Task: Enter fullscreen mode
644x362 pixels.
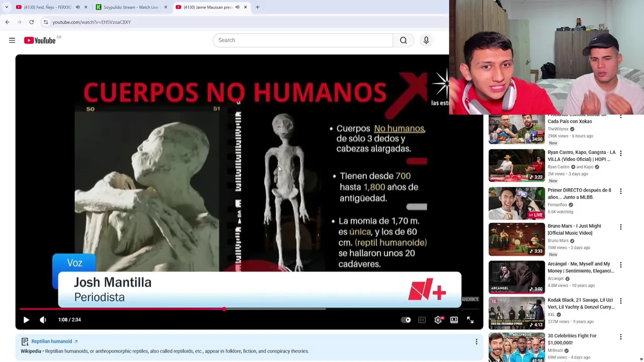Action: point(470,320)
